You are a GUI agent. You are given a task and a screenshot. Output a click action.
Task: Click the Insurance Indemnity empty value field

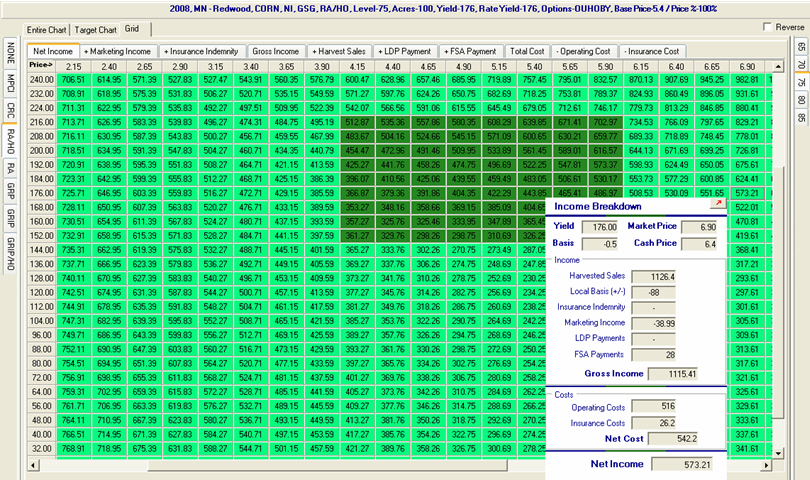(653, 307)
